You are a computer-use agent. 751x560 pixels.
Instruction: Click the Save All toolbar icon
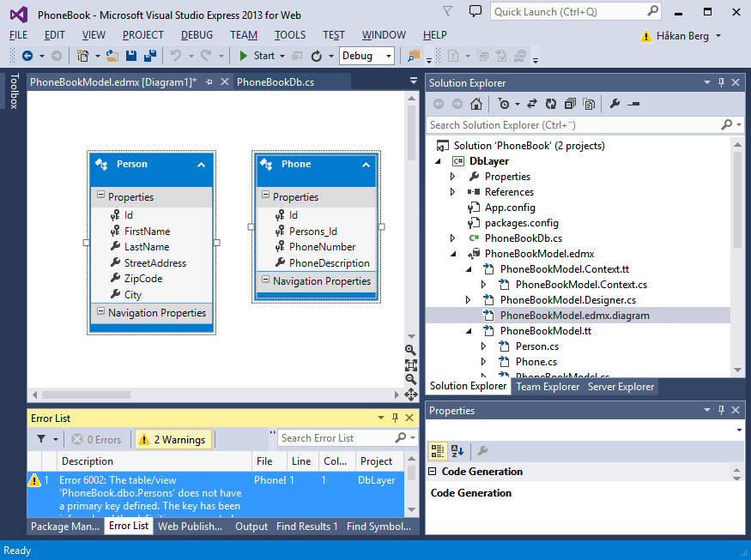[150, 56]
